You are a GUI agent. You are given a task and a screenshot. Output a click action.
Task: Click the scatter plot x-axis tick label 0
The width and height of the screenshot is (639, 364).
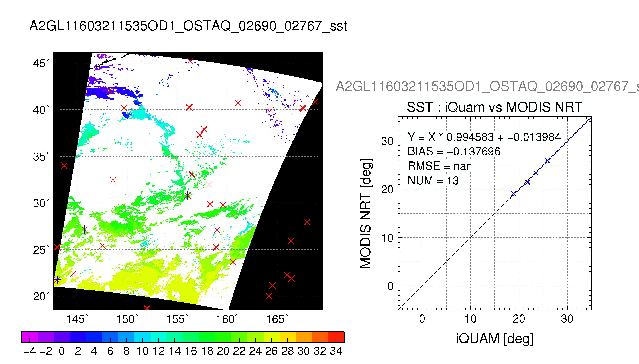click(422, 319)
